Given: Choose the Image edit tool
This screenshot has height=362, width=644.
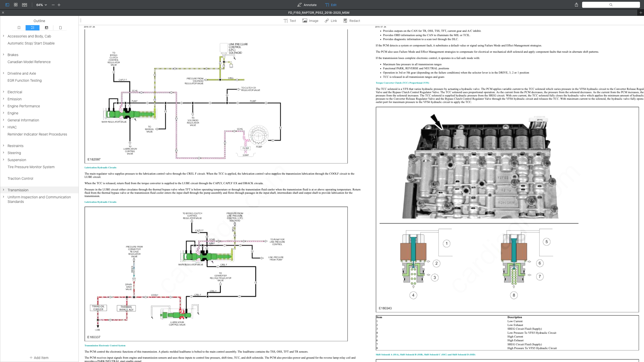Looking at the screenshot, I should click(x=310, y=21).
